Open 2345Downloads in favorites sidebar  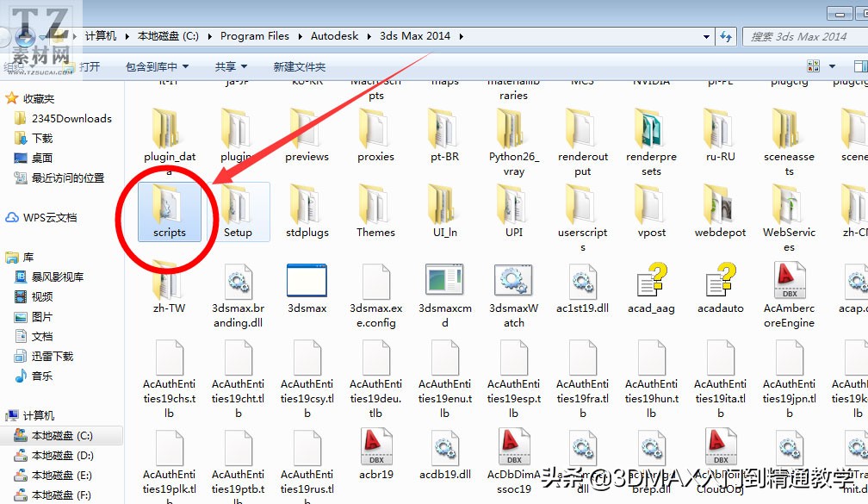[63, 119]
